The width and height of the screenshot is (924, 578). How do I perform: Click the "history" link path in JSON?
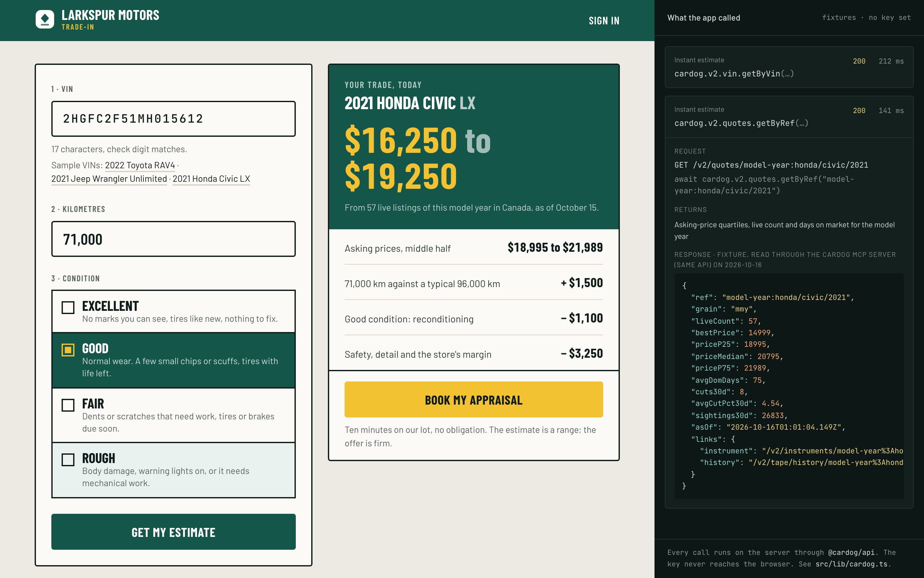826,462
